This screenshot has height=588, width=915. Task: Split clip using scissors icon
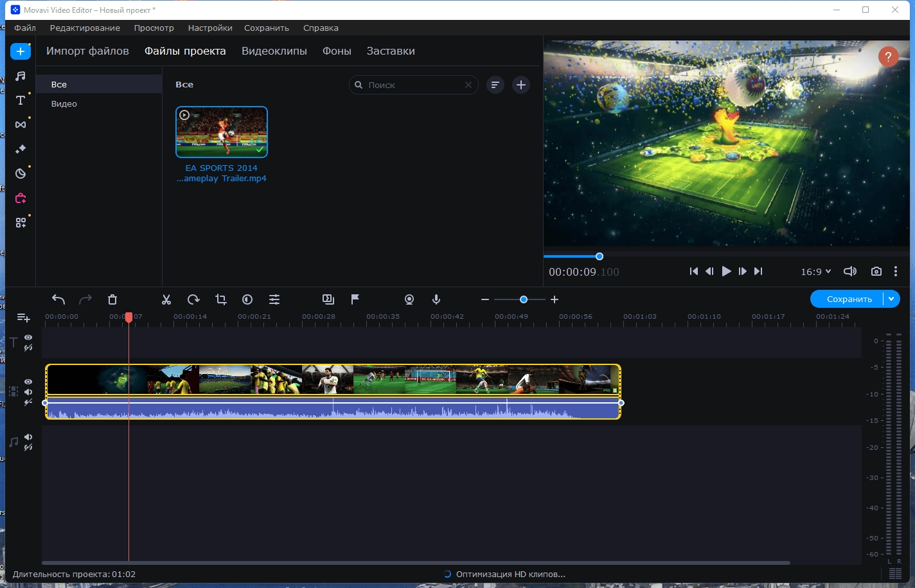(166, 299)
